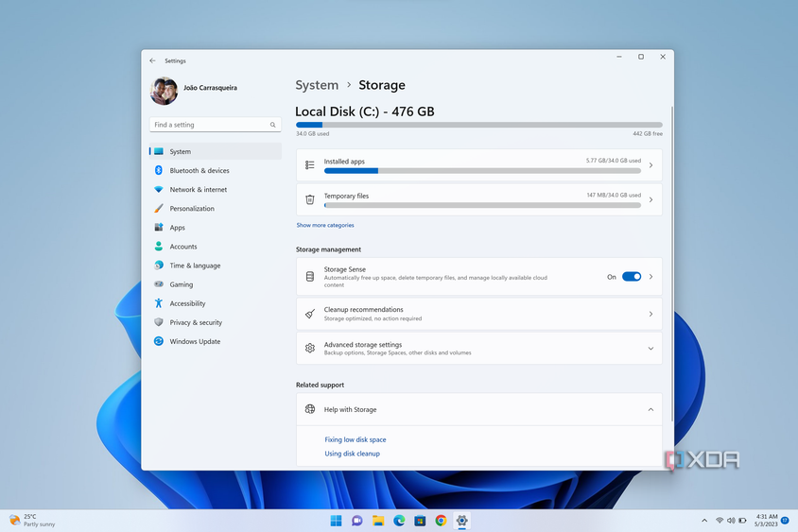Click the Help with Storage globe icon
Screen dimensions: 798x532
coord(309,409)
